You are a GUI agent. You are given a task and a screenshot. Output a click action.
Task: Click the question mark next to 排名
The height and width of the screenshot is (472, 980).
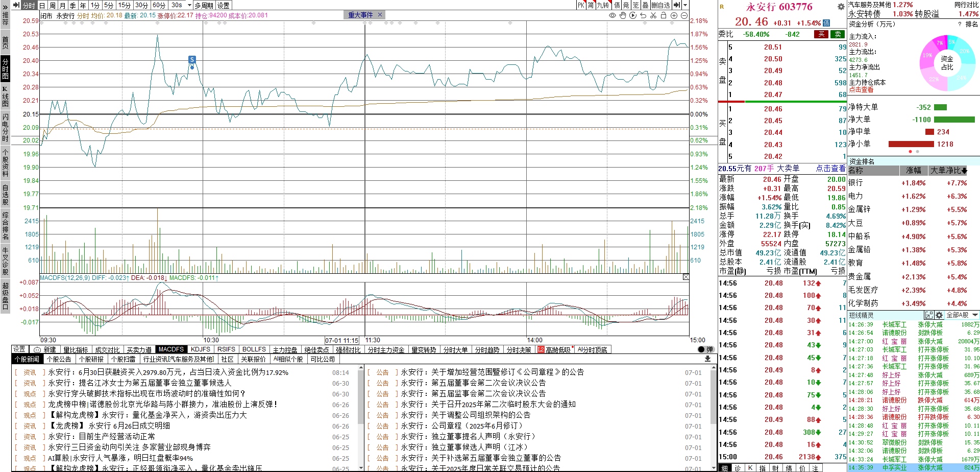[960, 24]
